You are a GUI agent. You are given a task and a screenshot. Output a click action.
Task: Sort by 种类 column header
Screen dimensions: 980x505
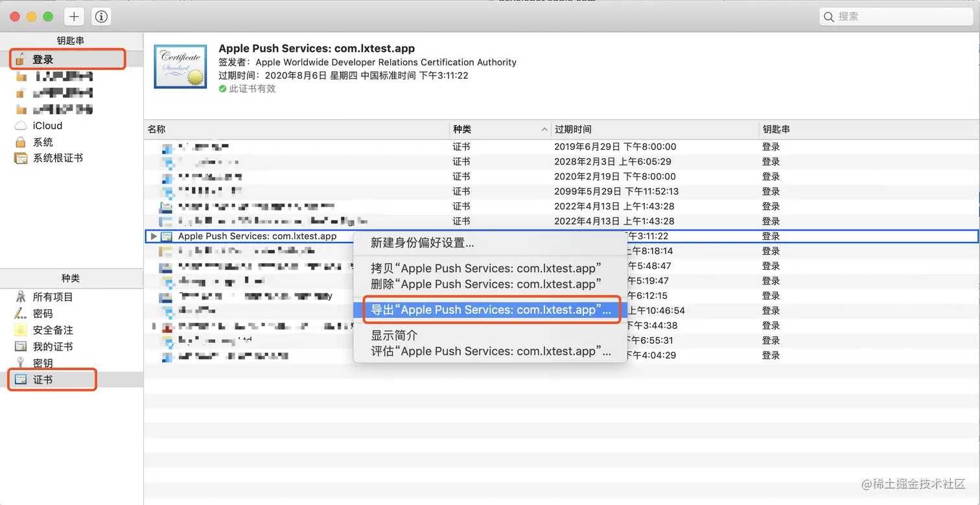[462, 130]
